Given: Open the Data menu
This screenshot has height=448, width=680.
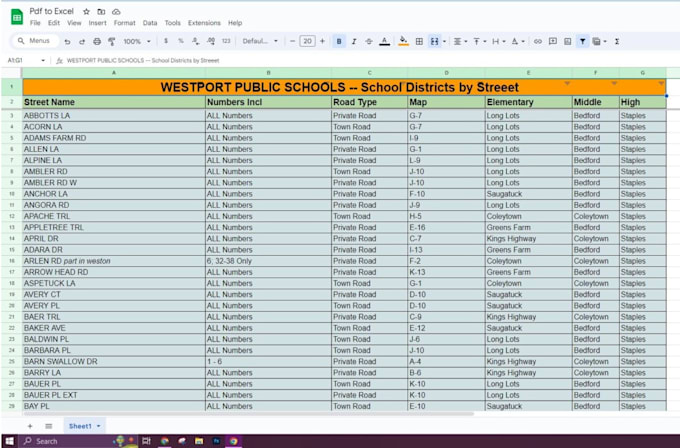Looking at the screenshot, I should 150,23.
